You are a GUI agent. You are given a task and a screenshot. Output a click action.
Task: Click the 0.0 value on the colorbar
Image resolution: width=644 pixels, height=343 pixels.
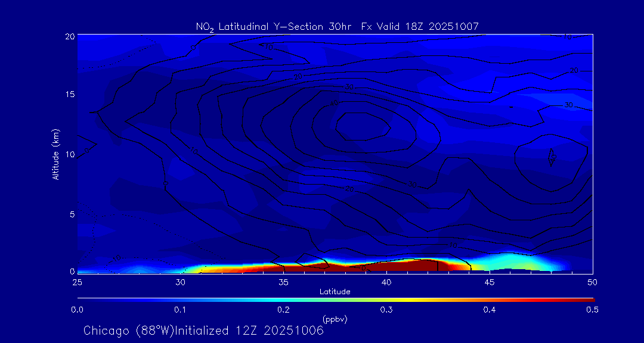tap(78, 310)
